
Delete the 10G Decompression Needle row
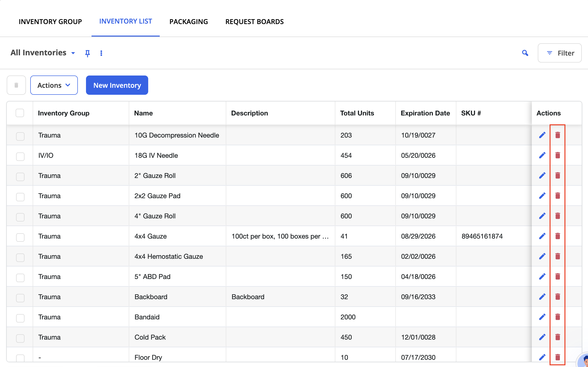(557, 135)
